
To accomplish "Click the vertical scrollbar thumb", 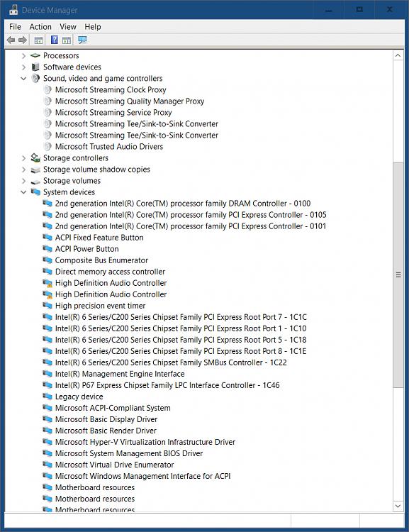I will pyautogui.click(x=398, y=275).
